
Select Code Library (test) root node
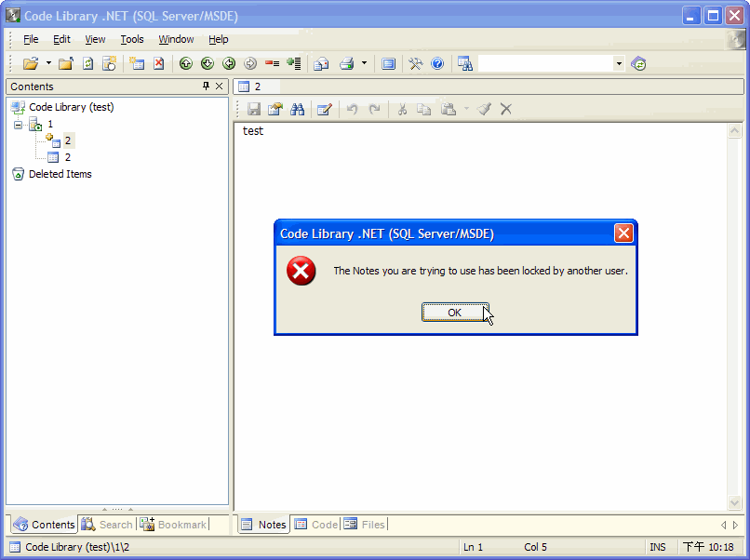(x=72, y=107)
